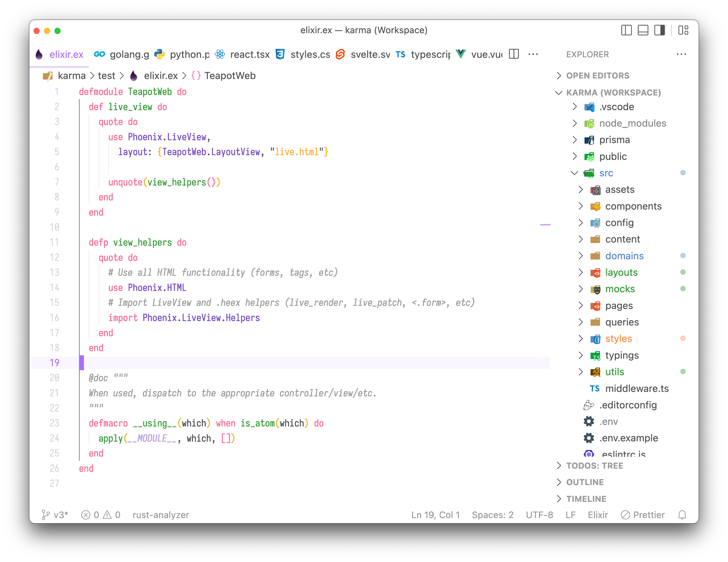Expand the OPEN EDITORS section
Image resolution: width=728 pixels, height=562 pixels.
(x=597, y=76)
